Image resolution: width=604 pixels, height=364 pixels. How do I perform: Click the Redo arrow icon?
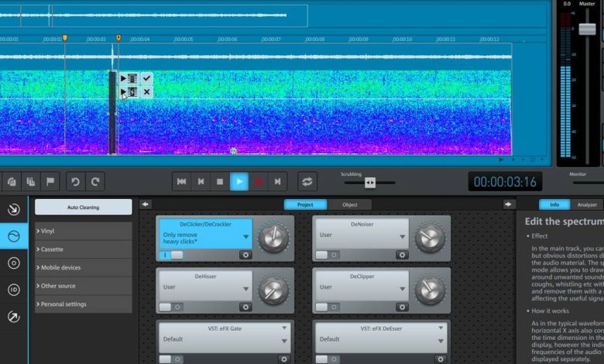[x=95, y=182]
